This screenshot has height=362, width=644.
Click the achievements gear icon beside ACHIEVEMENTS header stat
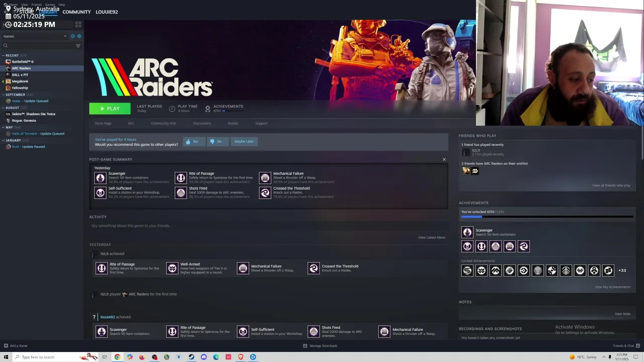click(x=207, y=109)
